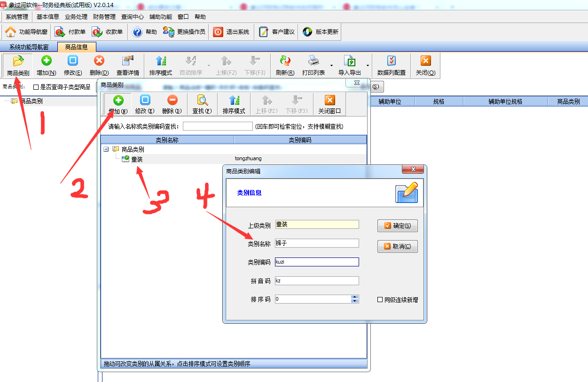Click the 规格 column header
The image size is (588, 382).
click(439, 101)
